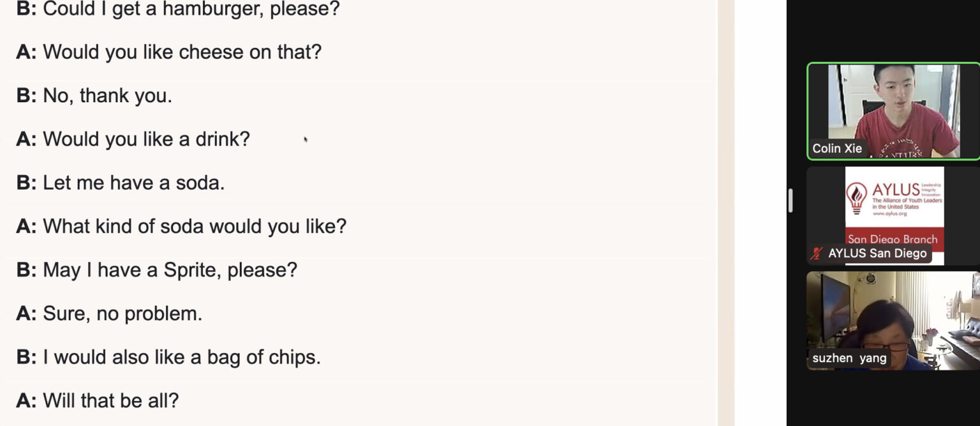Click the muted microphone icon beside AYLUS San Diego
The width and height of the screenshot is (980, 426).
pyautogui.click(x=816, y=254)
